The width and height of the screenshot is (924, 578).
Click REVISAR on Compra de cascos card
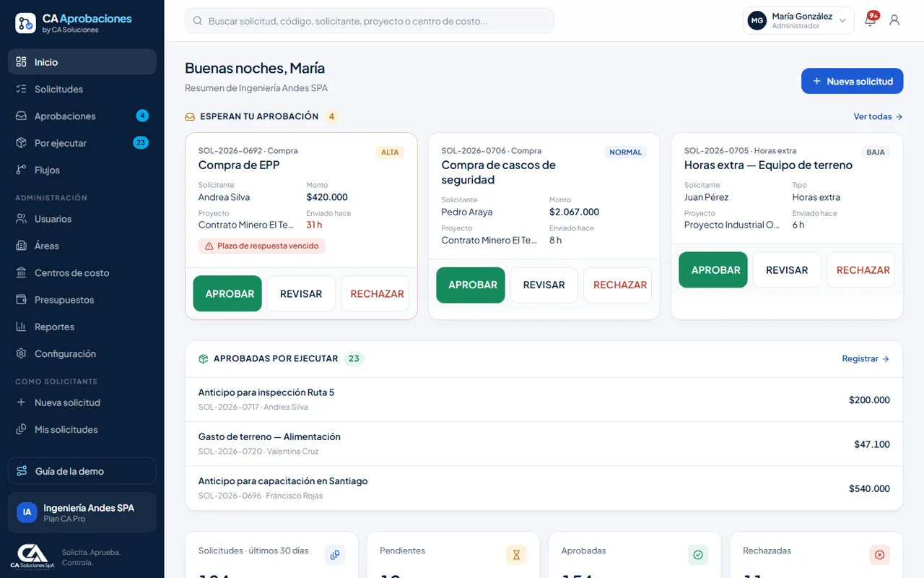pos(544,285)
